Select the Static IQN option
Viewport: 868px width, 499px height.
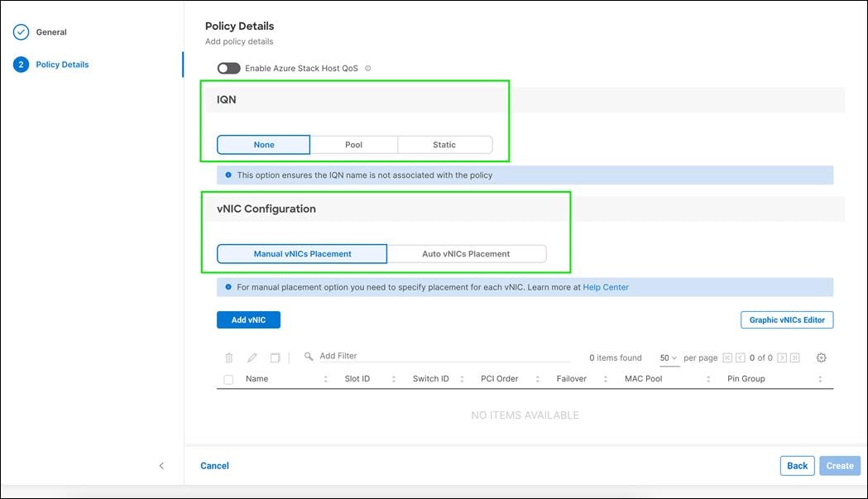444,144
